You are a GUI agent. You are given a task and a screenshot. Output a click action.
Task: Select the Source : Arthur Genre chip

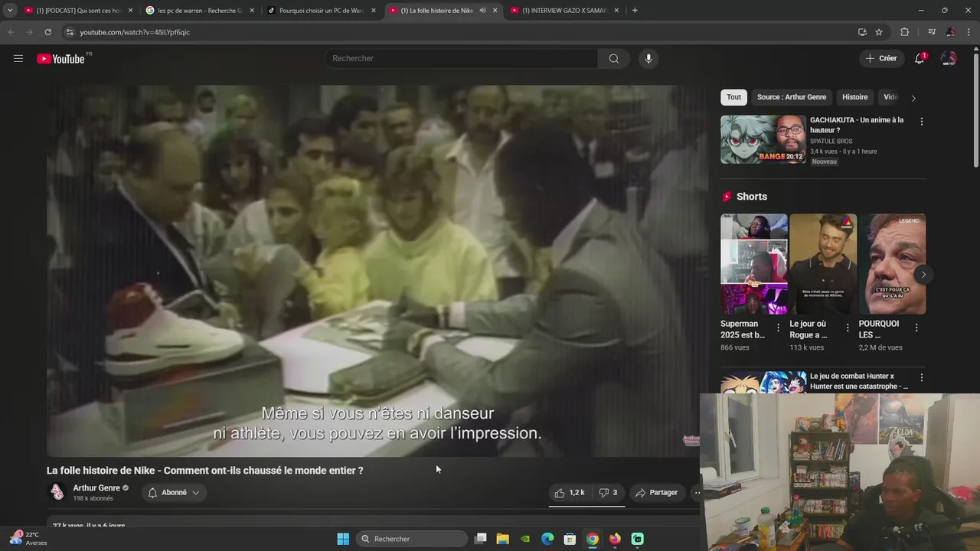click(792, 97)
